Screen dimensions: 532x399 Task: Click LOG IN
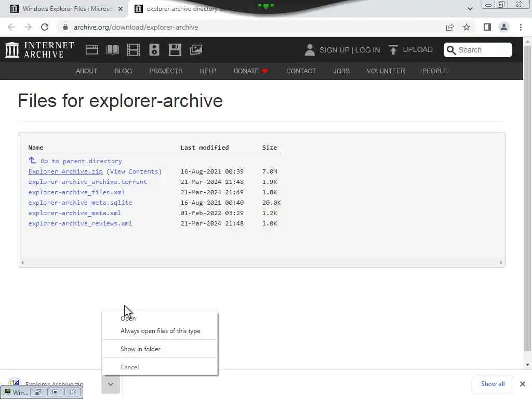[368, 50]
